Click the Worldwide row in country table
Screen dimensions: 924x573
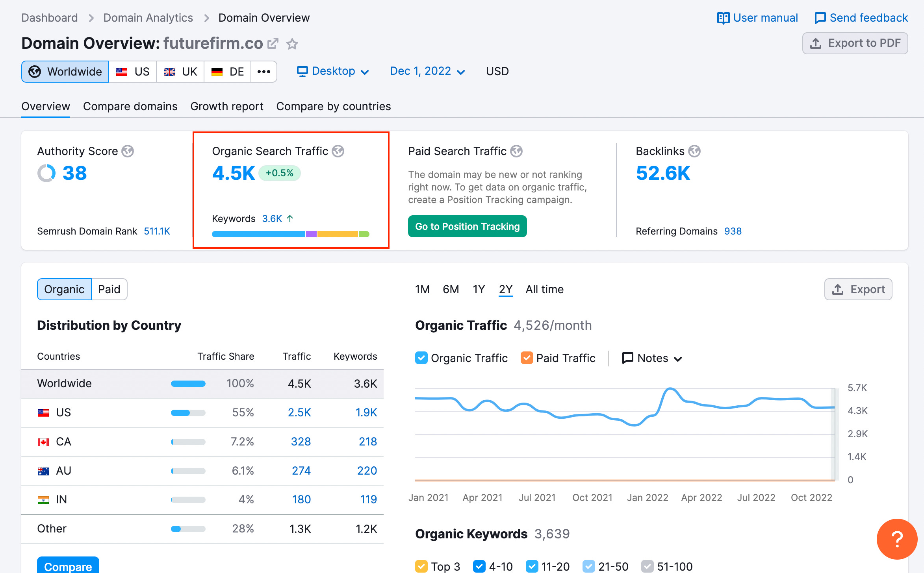point(202,384)
